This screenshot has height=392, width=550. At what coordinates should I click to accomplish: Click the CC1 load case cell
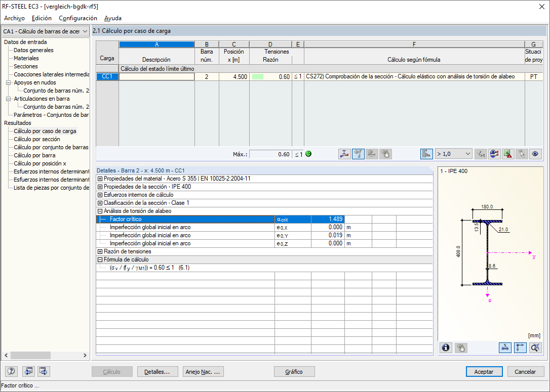(107, 76)
